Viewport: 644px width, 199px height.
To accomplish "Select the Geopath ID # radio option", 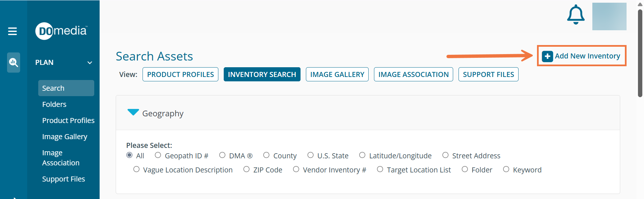I will pos(158,155).
